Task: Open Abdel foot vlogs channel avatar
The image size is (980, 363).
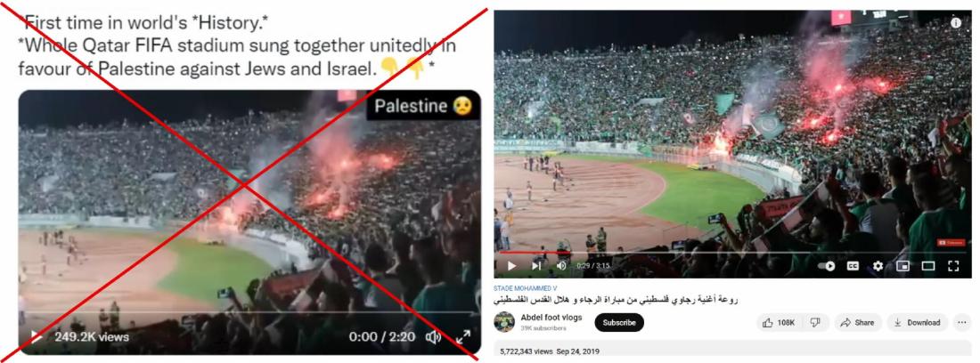Action: pos(504,322)
